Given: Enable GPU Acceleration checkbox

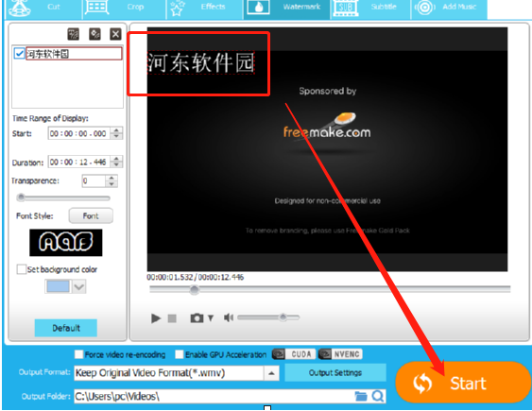Looking at the screenshot, I should (180, 354).
